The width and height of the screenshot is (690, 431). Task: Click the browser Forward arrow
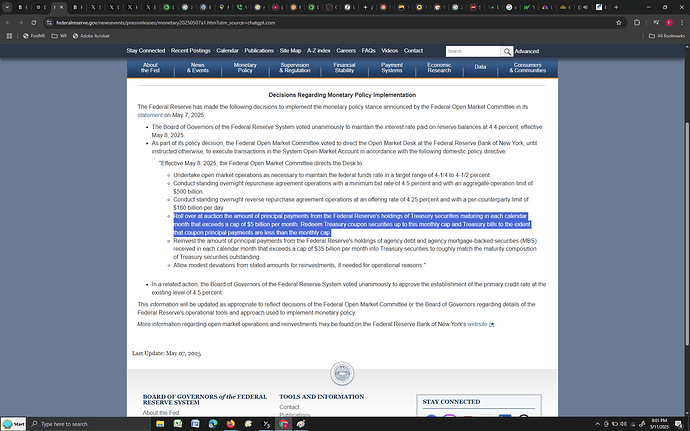(x=21, y=22)
